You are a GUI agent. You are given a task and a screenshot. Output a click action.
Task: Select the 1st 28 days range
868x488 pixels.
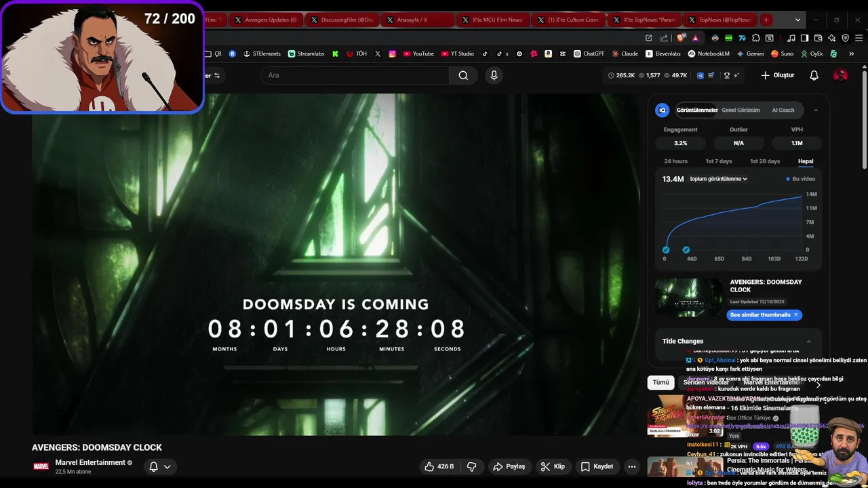(765, 161)
